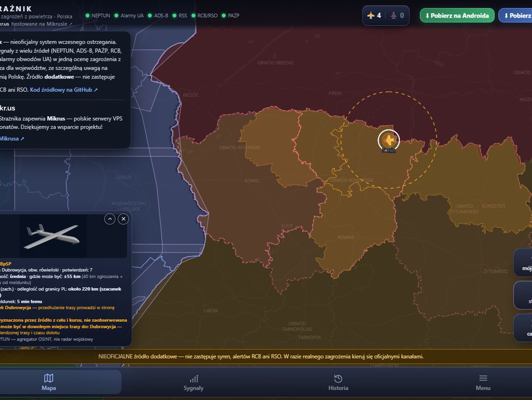
Task: Click the BRZEŚĆ city label on map
Action: (x=191, y=95)
